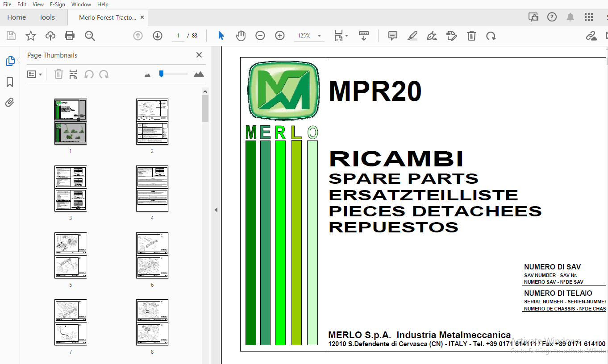Open the File menu

point(7,4)
